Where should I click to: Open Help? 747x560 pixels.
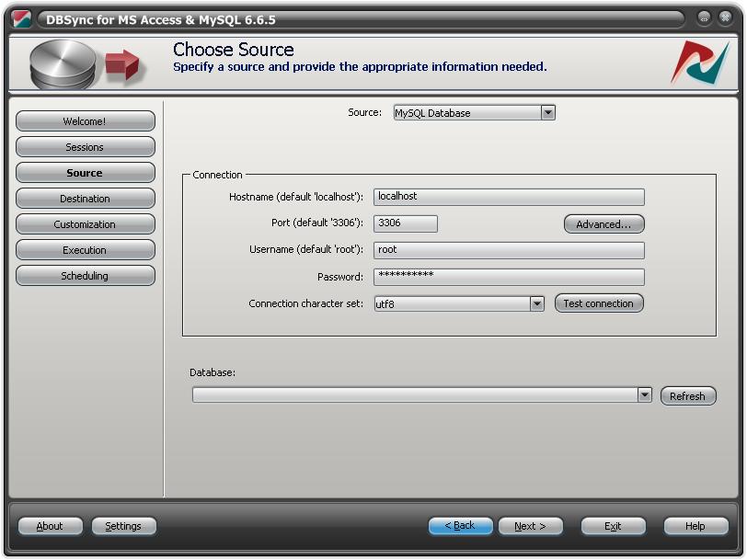695,526
